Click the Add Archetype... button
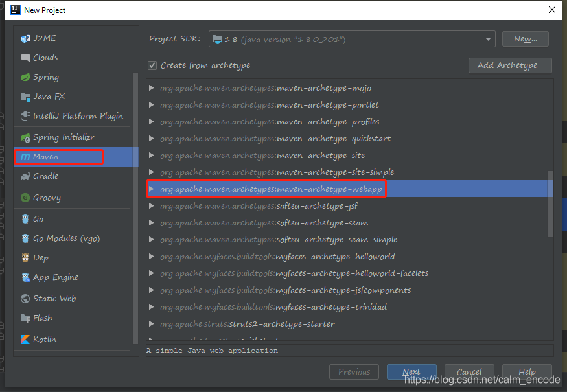 510,65
